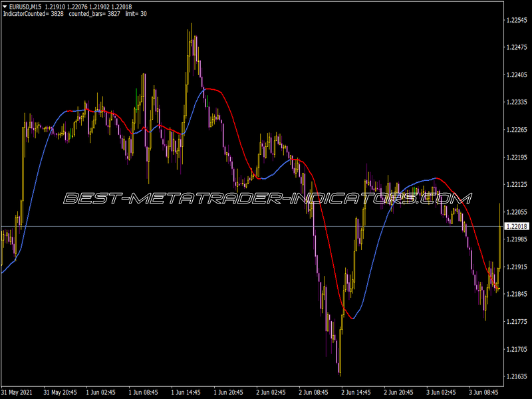532x399 pixels.
Task: Click the current price label 1.22018
Action: click(517, 226)
